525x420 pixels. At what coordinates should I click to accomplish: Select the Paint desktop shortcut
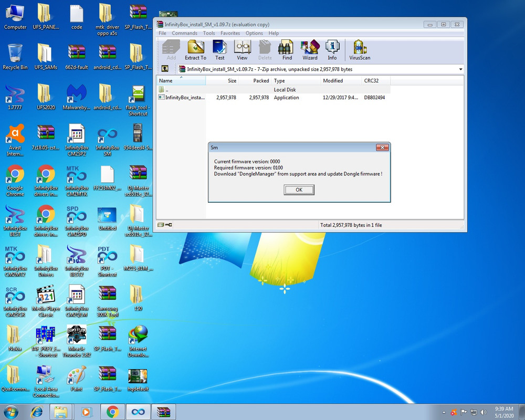pyautogui.click(x=77, y=379)
